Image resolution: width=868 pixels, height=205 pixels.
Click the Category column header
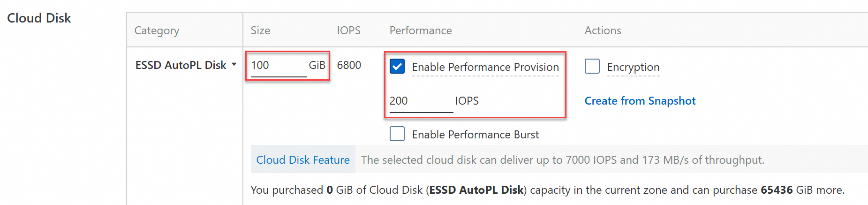click(157, 30)
